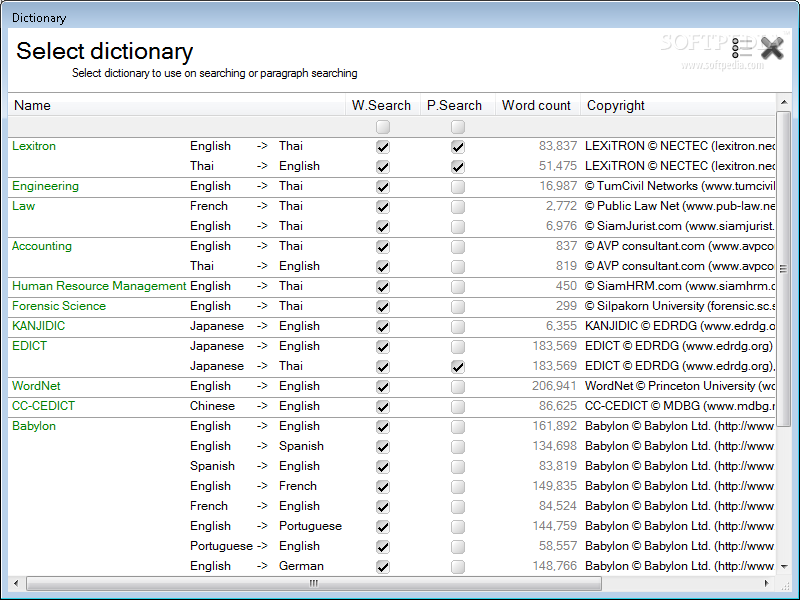
Task: Select the Lexitron dictionary name
Action: coord(34,146)
